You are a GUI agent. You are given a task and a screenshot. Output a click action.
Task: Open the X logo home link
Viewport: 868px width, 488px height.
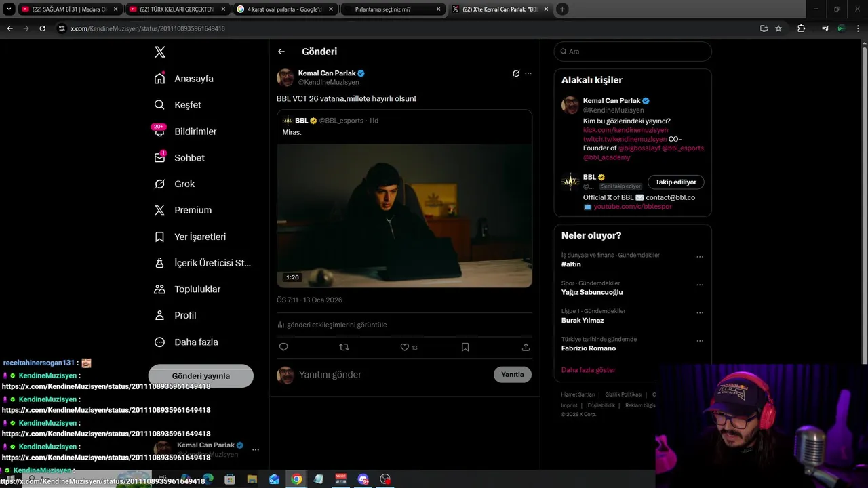pyautogui.click(x=159, y=52)
